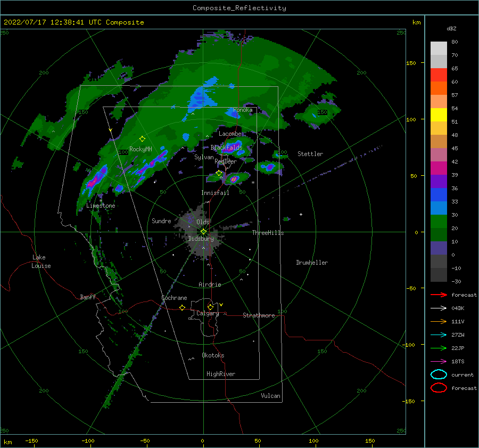Click the Banff town label

point(88,297)
